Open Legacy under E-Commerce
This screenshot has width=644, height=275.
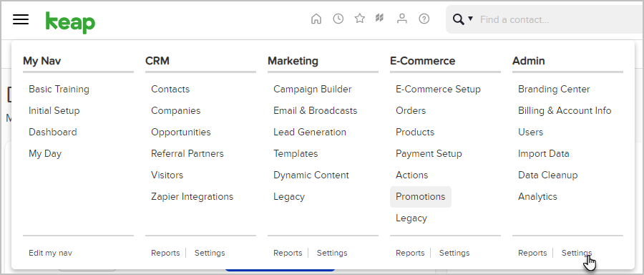[x=411, y=218]
